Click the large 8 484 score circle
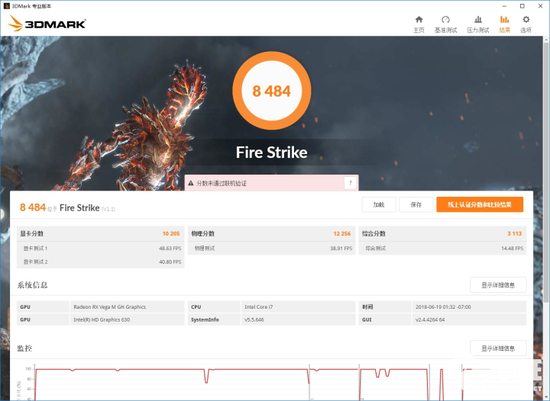Viewport: 550px width, 401px height. (271, 91)
